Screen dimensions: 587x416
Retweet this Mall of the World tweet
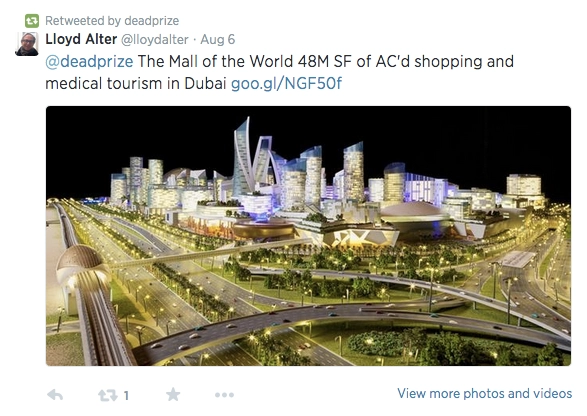coord(107,395)
